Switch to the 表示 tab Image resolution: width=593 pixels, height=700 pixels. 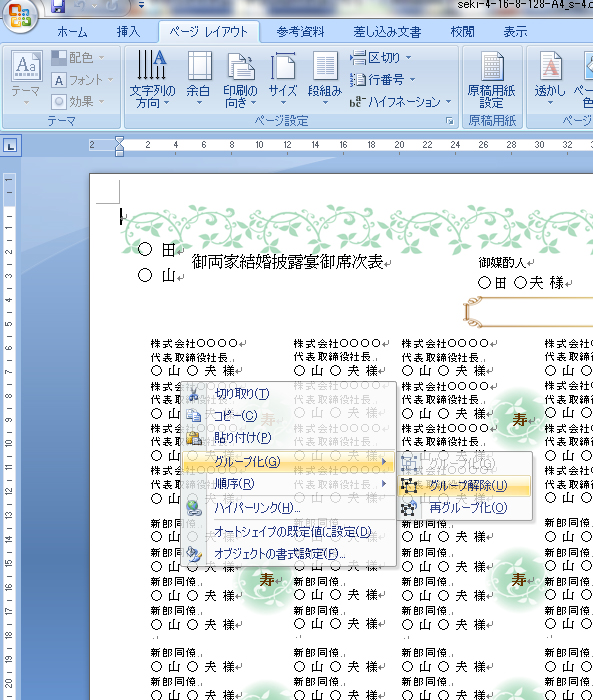pyautogui.click(x=515, y=32)
